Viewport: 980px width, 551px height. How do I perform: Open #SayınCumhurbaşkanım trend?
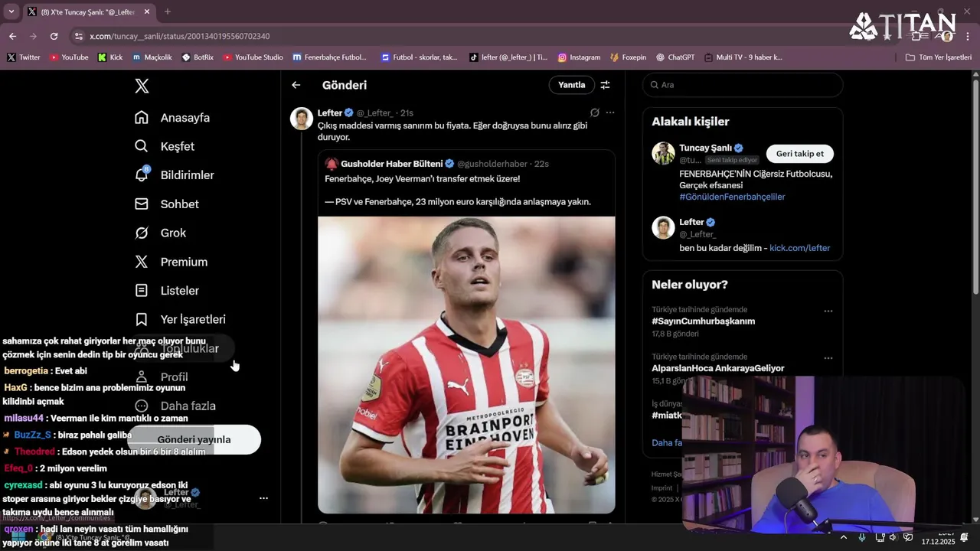coord(703,321)
